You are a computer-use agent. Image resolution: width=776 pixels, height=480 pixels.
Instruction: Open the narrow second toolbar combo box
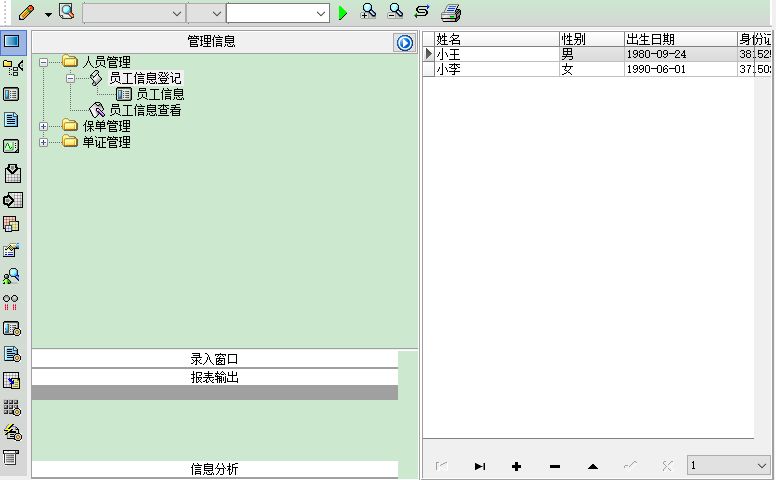point(206,13)
